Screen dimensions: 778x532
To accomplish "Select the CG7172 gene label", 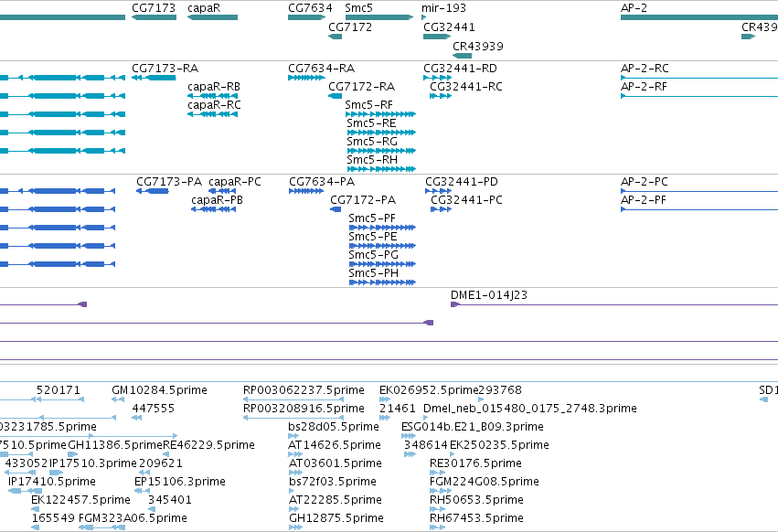I will point(350,27).
